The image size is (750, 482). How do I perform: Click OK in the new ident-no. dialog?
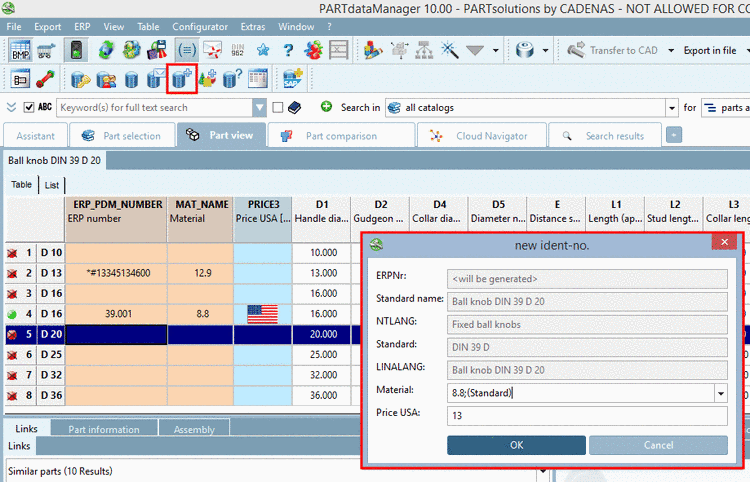[x=516, y=445]
